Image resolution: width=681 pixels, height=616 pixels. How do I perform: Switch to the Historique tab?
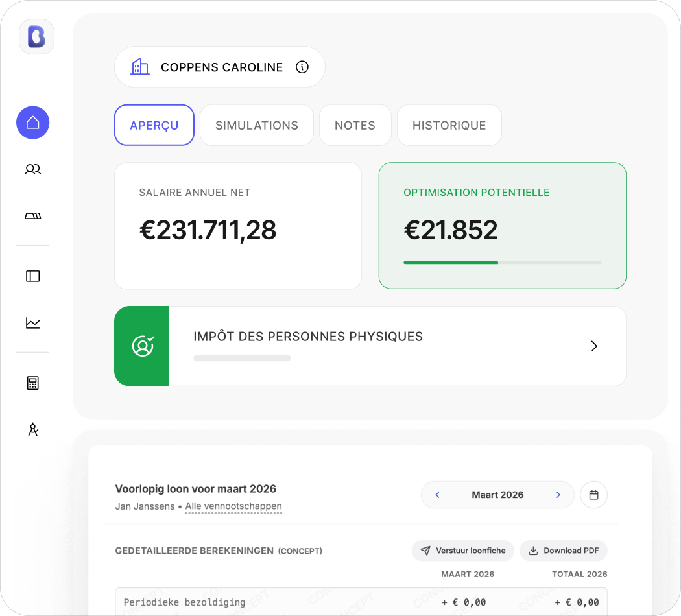449,125
